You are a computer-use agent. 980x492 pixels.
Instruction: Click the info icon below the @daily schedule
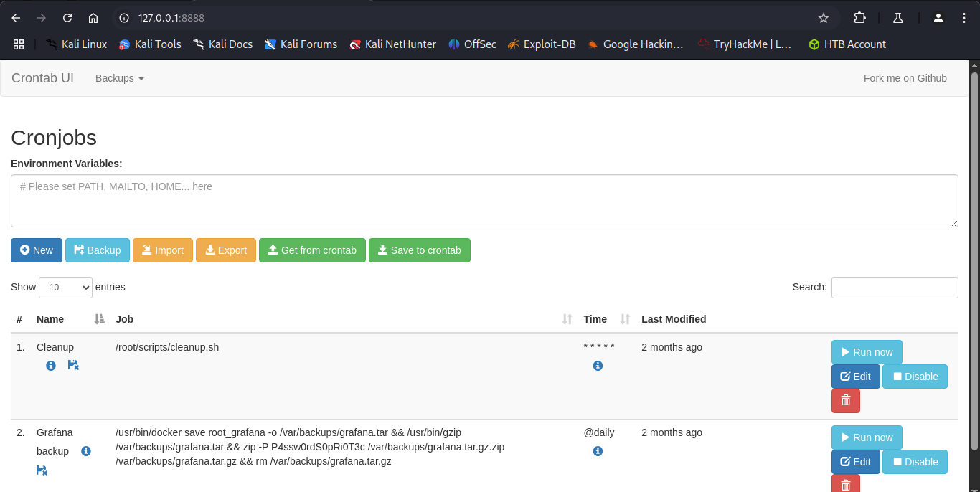point(598,451)
